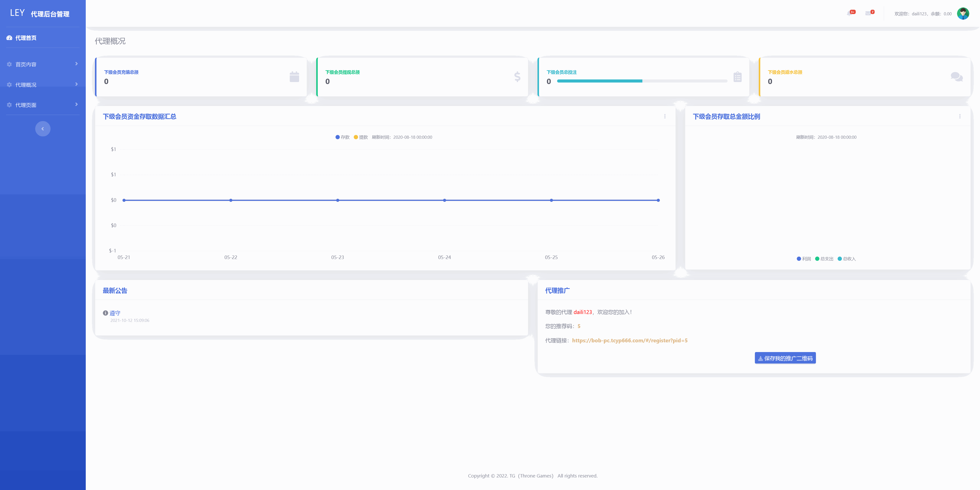Click the calendar icon in recharge card
The width and height of the screenshot is (980, 490).
point(294,77)
